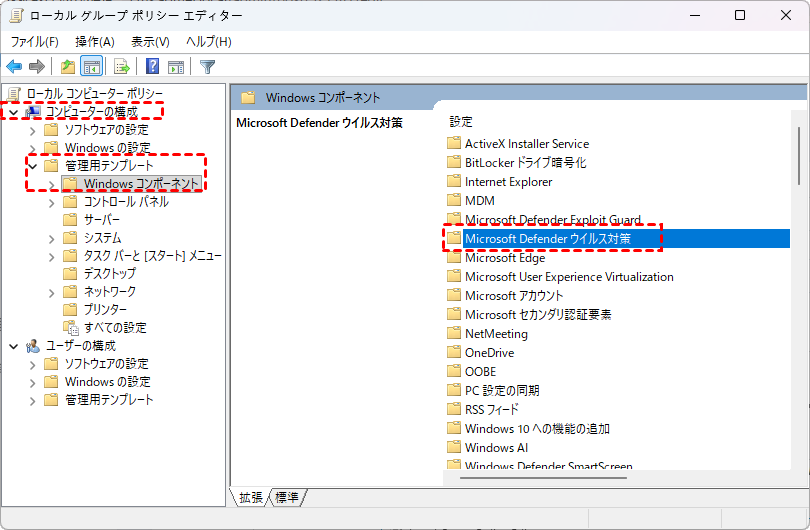Open the ファイル(F) menu
Viewport: 810px width, 530px height.
point(34,41)
